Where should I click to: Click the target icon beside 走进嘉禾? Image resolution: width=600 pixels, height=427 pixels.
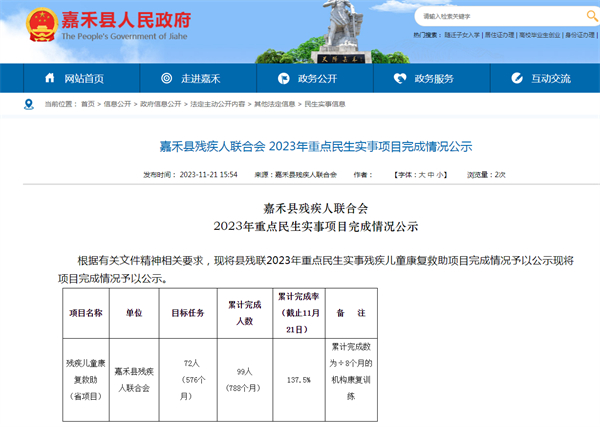tap(166, 78)
